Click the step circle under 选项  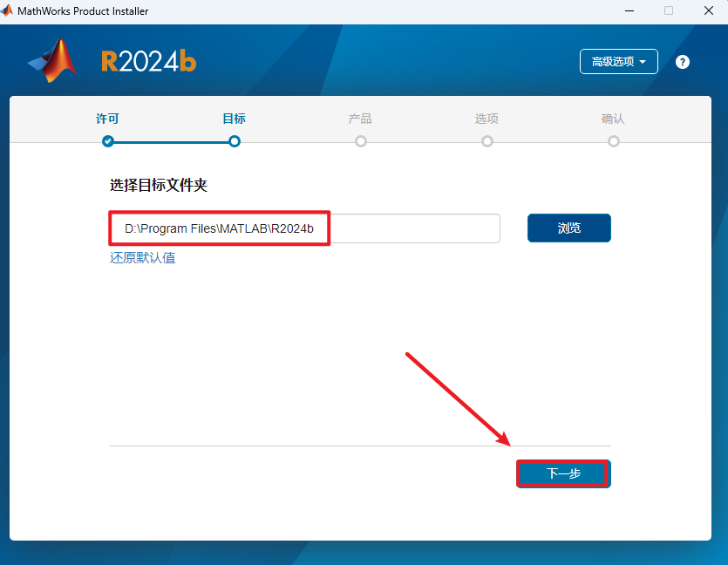tap(486, 140)
